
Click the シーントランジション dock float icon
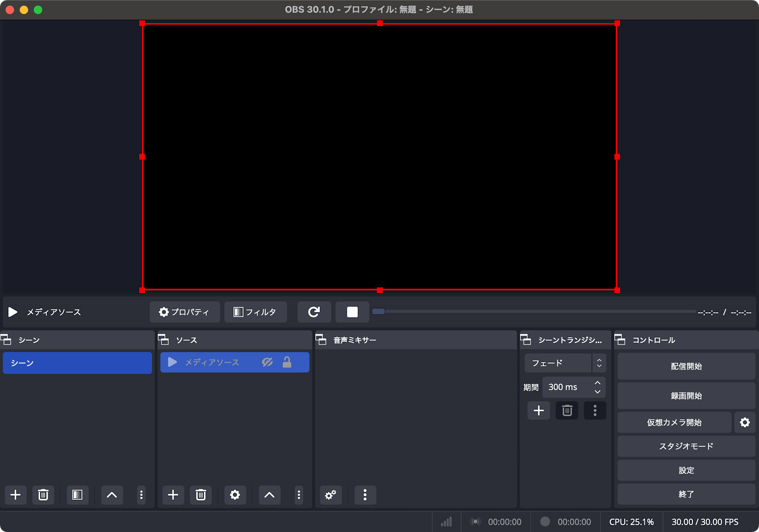pos(526,340)
